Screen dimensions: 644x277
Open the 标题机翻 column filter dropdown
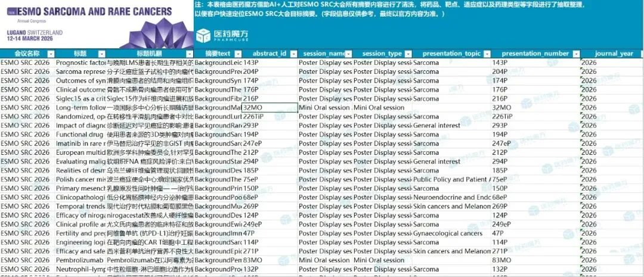tap(190, 54)
